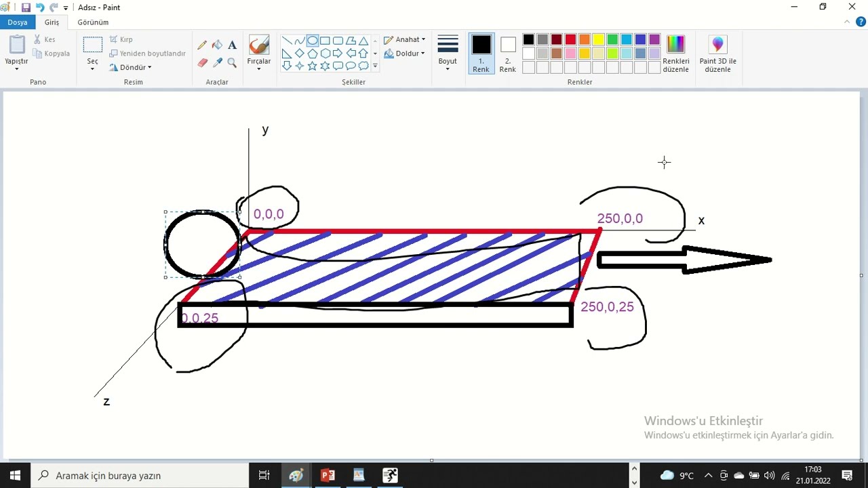Select the curve shape
Screen dimensions: 868x488
coord(299,41)
